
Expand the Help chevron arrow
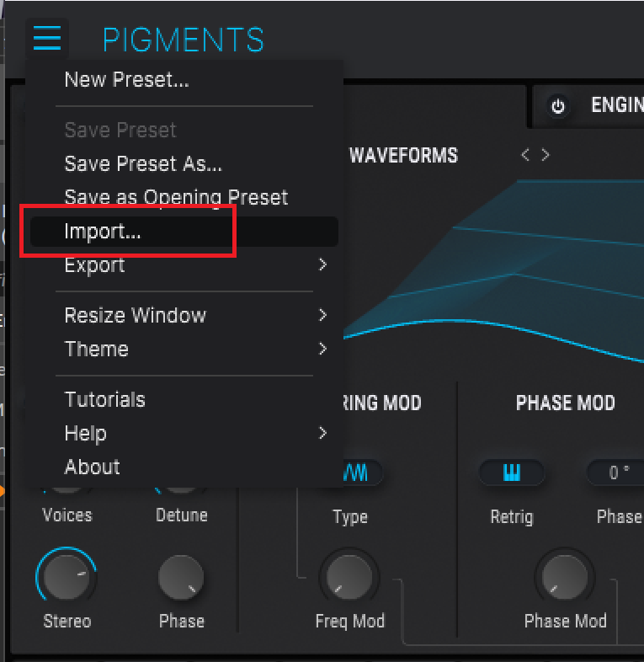[323, 433]
